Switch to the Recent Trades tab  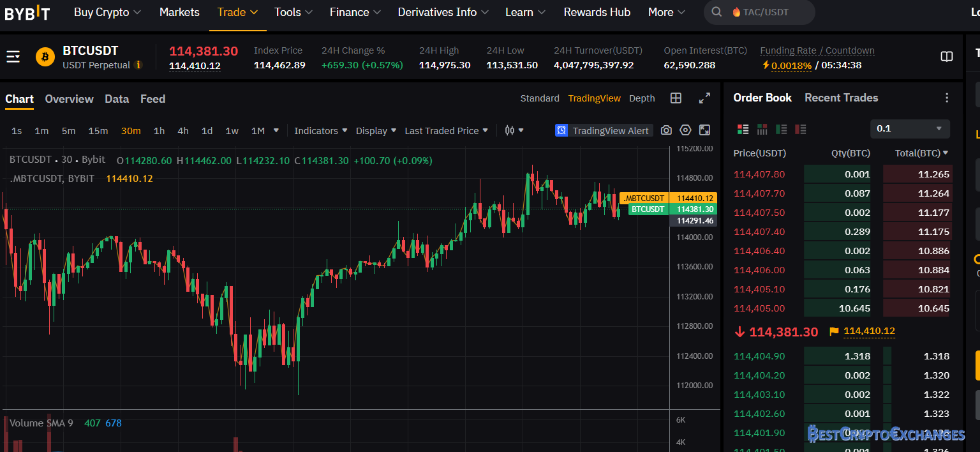point(841,98)
